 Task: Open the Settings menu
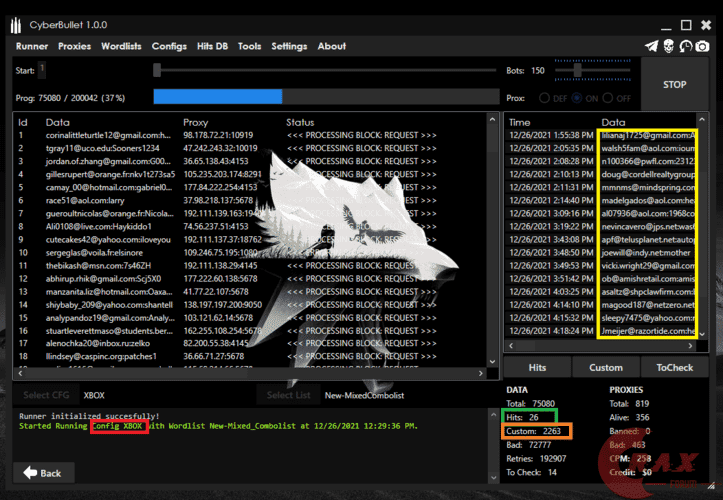[x=289, y=46]
